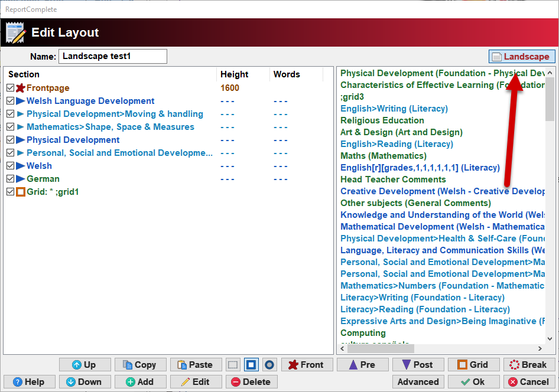Click the horizontal scroll right arrow
Screen dimensions: 559x392
click(x=540, y=348)
